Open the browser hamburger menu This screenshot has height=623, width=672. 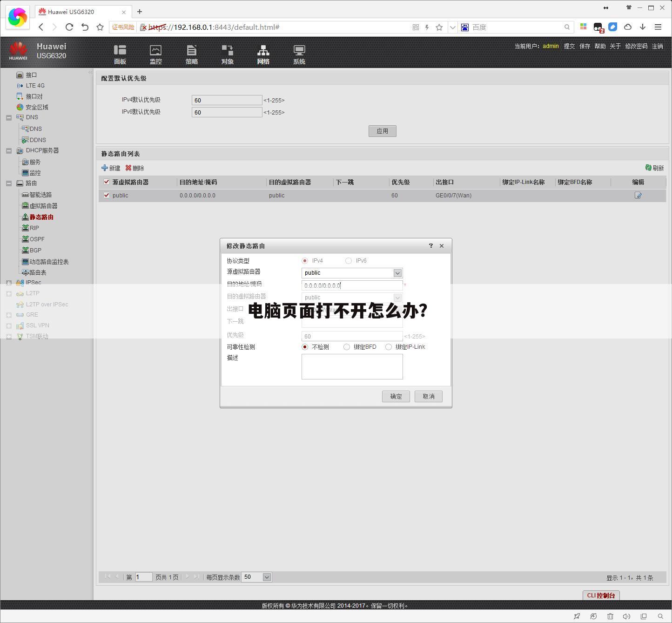coord(658,27)
